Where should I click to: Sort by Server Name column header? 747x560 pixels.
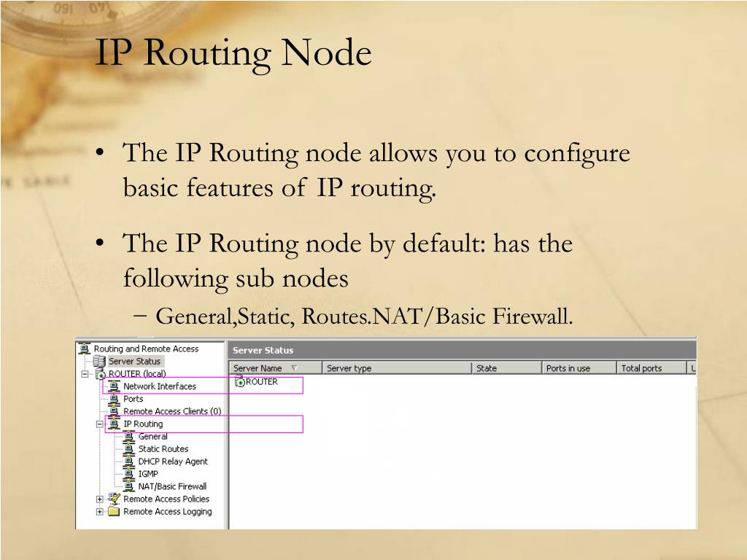pyautogui.click(x=275, y=368)
